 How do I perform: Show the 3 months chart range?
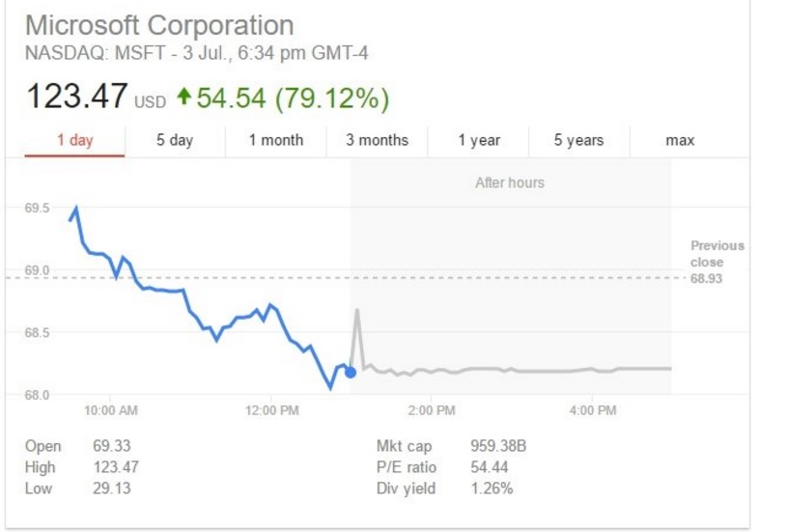(377, 141)
